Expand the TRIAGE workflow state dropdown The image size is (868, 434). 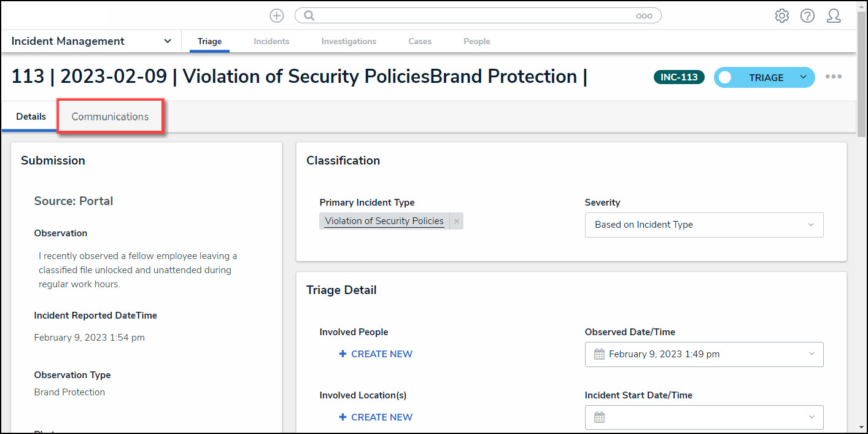point(803,77)
